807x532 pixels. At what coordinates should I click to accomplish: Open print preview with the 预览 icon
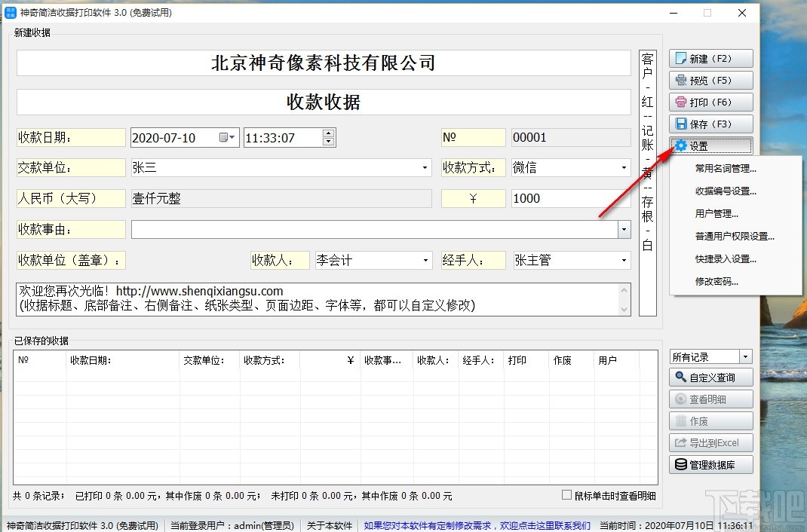[x=680, y=80]
